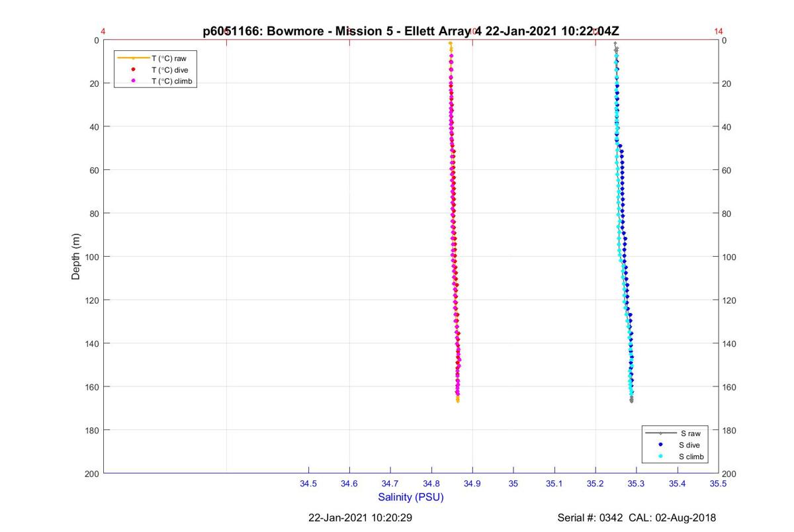Click the 160 tick on right depth axis
This screenshot has width=794, height=532.
730,387
